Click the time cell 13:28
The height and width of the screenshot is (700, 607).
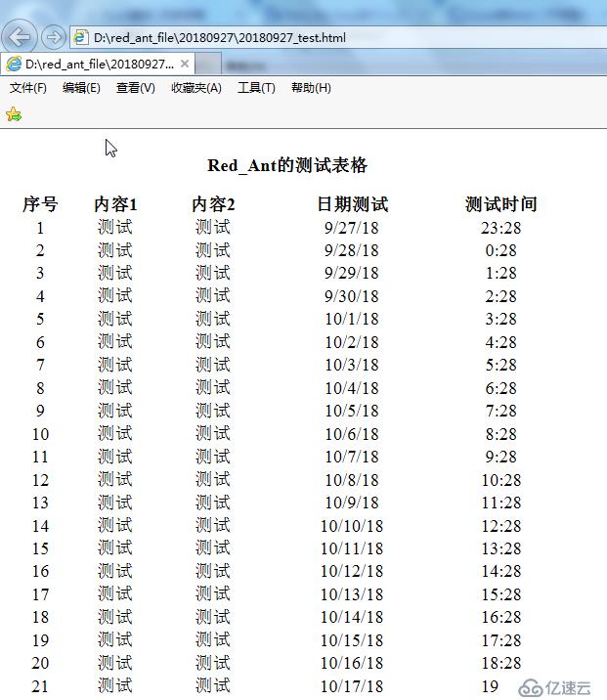tap(500, 548)
